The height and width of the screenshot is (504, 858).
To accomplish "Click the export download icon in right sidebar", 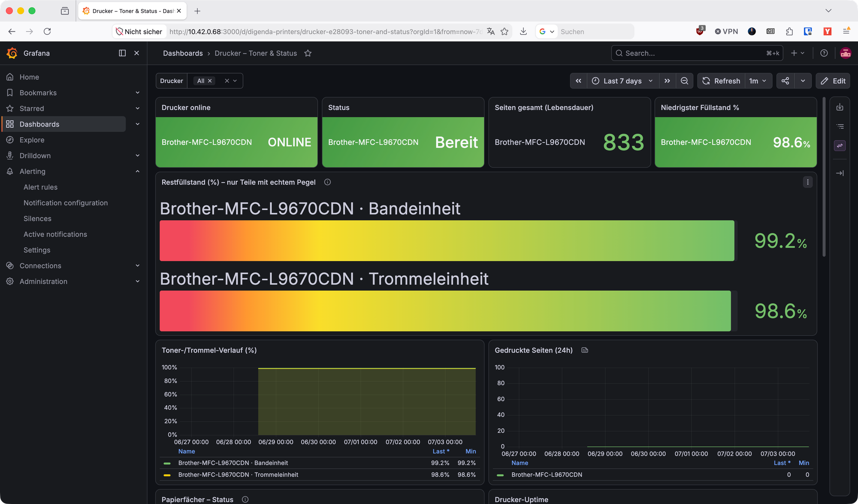I will click(840, 107).
